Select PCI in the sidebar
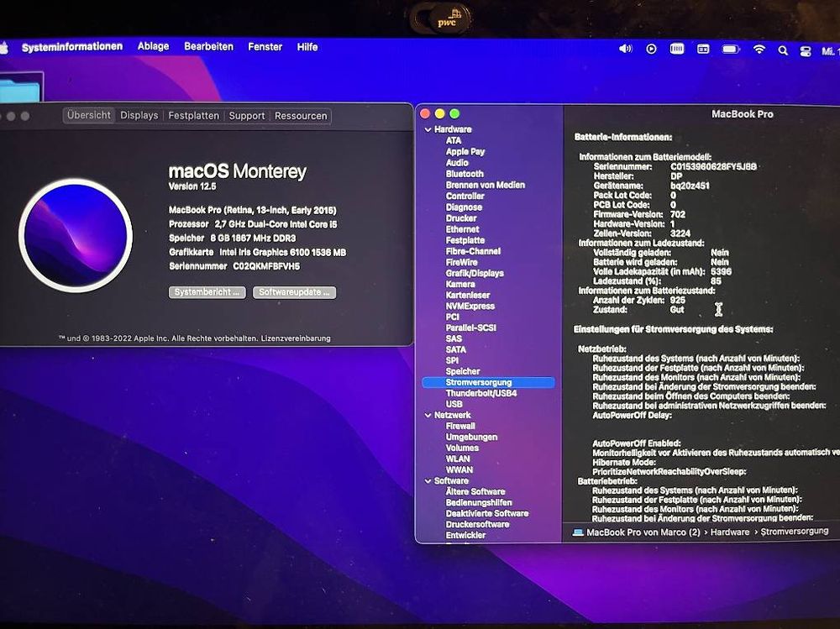The height and width of the screenshot is (629, 840). click(x=452, y=317)
